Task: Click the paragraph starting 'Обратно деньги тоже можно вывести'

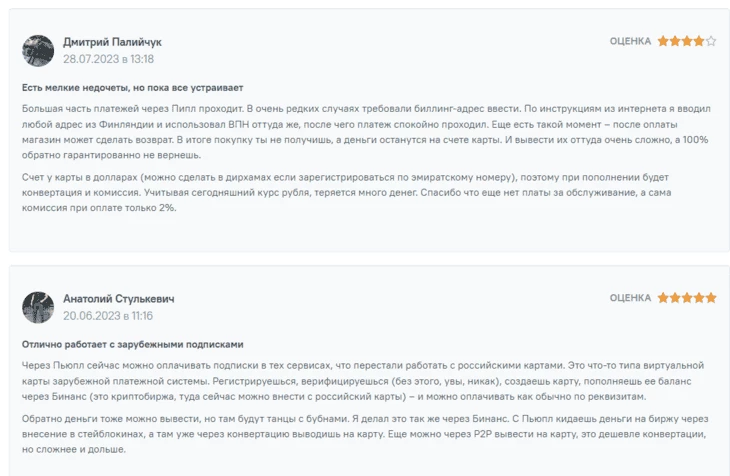Action: [x=365, y=434]
